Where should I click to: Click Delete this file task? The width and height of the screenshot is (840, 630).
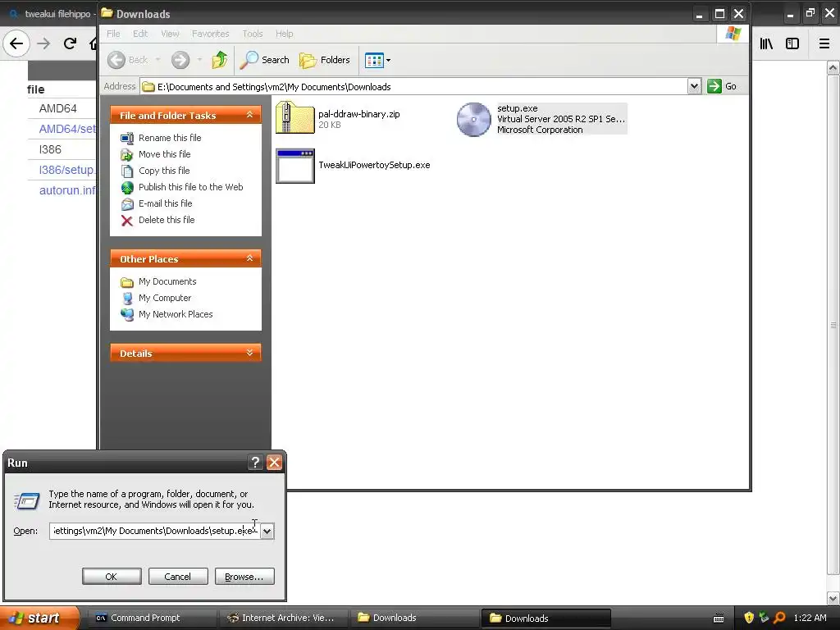tap(167, 220)
